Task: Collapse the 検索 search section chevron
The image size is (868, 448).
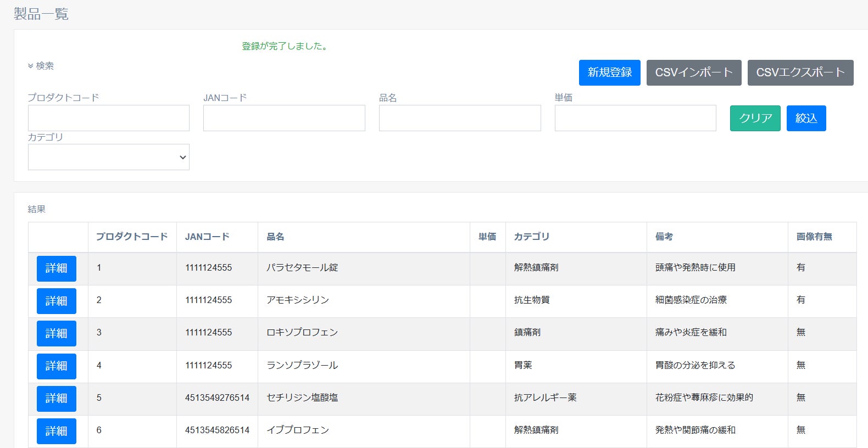Action: 31,66
